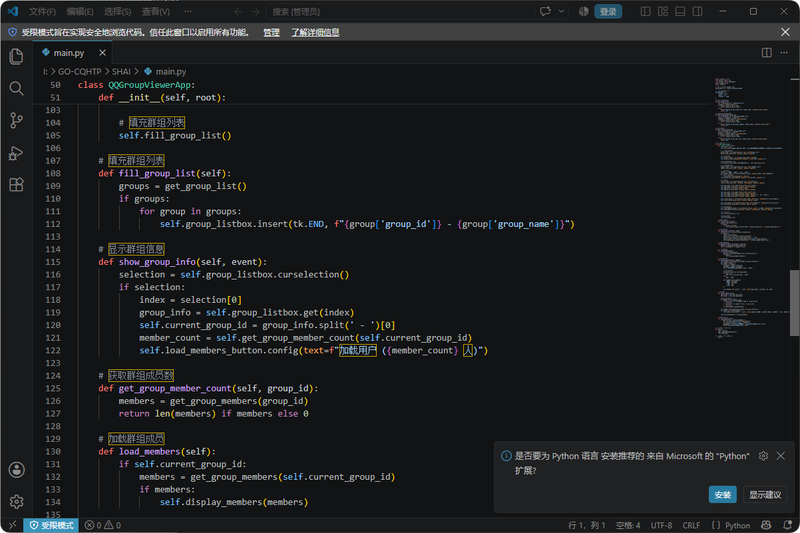Open the 编辑(E) menu
The width and height of the screenshot is (800, 533).
[x=80, y=11]
